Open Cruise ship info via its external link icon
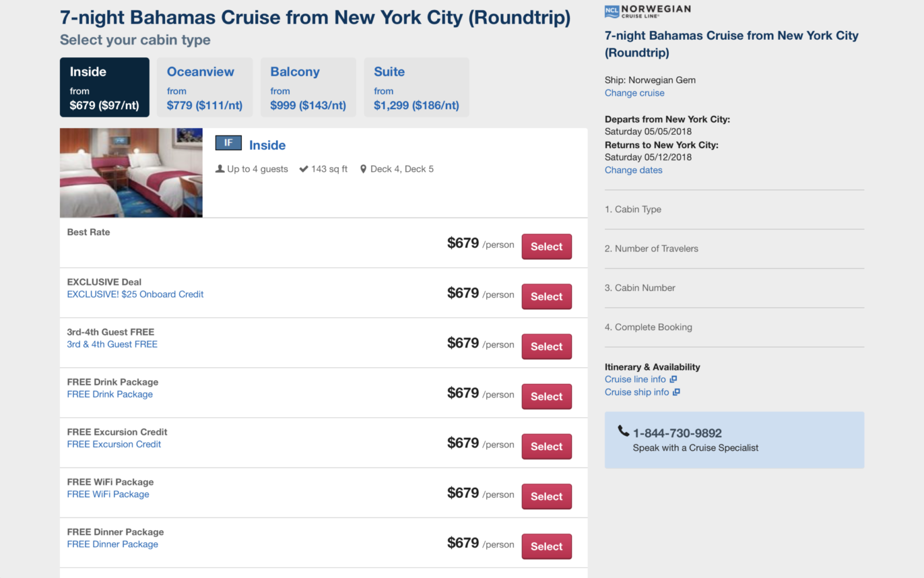Image resolution: width=924 pixels, height=578 pixels. (677, 392)
